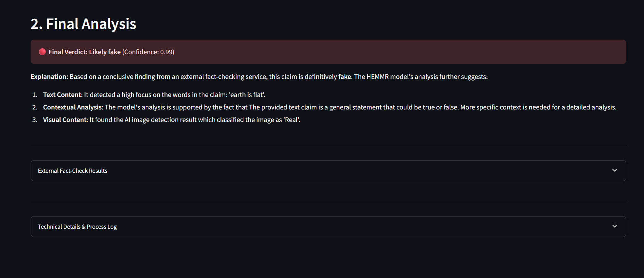Click the Text Content list item label
This screenshot has width=644, height=278.
(x=62, y=95)
